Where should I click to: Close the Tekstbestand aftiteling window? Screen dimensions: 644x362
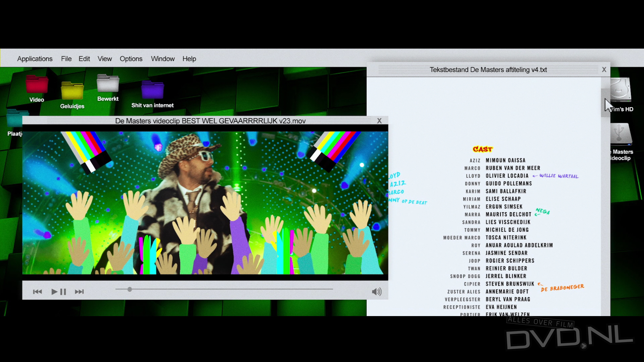[604, 70]
